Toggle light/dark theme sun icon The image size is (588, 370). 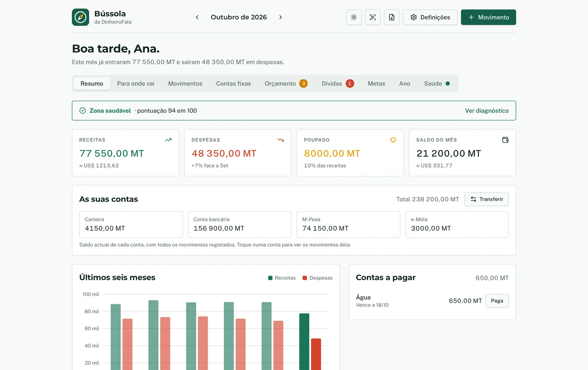pos(354,17)
